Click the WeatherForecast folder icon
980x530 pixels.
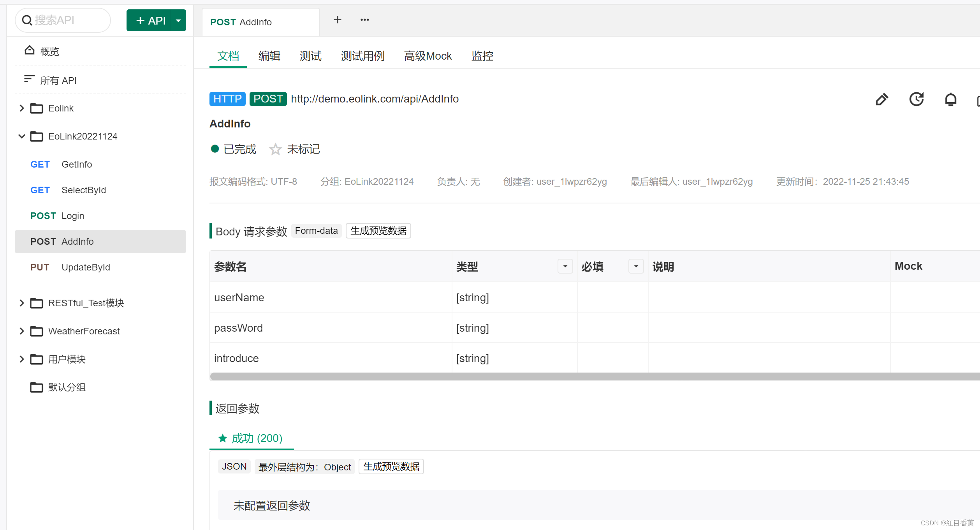point(37,331)
